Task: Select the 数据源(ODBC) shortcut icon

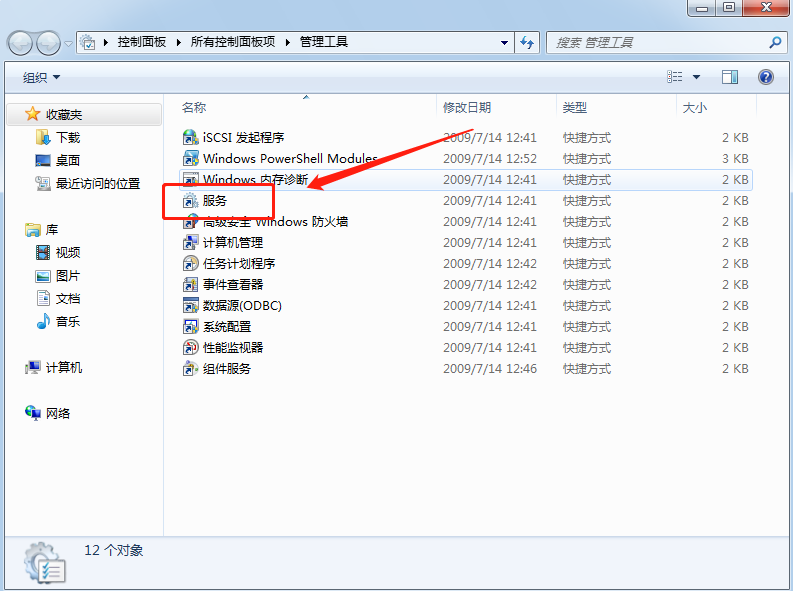Action: 190,306
